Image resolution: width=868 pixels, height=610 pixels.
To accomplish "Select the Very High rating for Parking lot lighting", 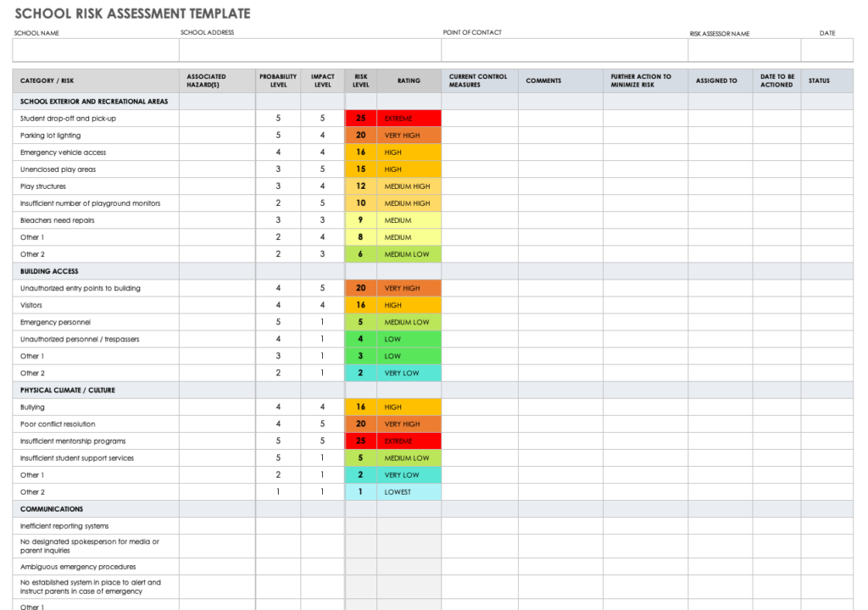I will click(x=409, y=136).
